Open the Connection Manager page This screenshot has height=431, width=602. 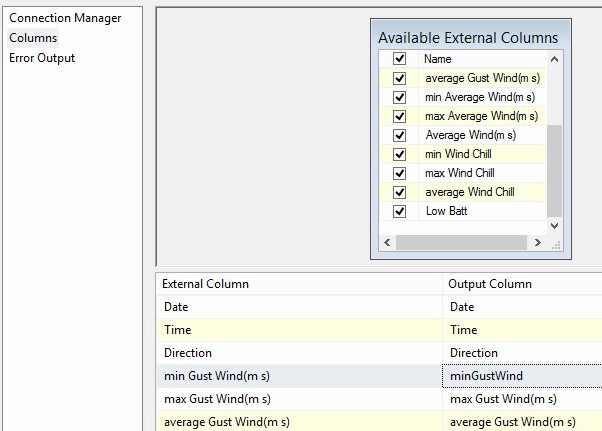65,18
